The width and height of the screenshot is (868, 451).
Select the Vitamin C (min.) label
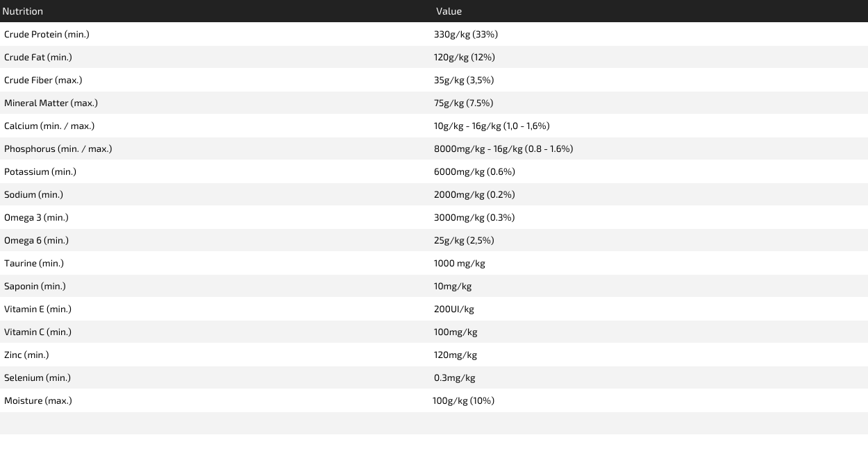pyautogui.click(x=37, y=332)
